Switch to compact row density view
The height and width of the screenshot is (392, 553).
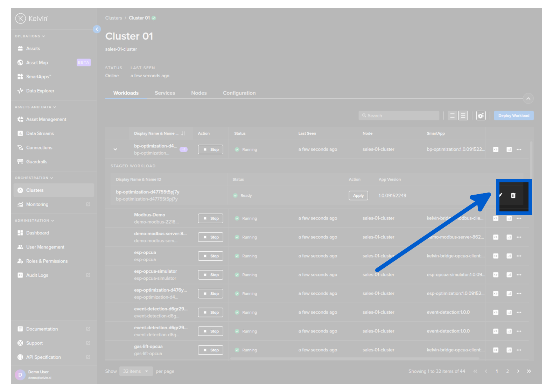(452, 116)
